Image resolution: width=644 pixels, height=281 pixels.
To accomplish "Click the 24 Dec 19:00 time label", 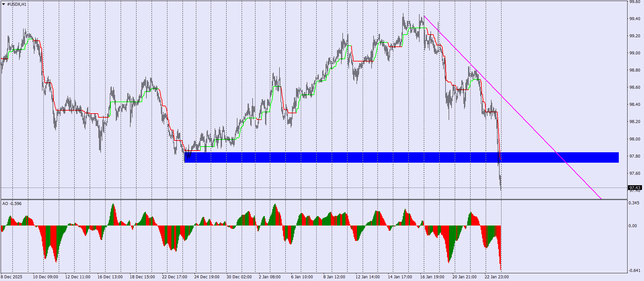I will coord(207,277).
